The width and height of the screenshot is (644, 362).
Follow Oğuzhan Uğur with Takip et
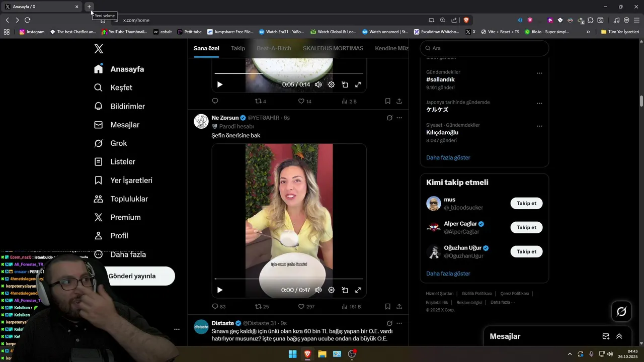[x=526, y=251]
